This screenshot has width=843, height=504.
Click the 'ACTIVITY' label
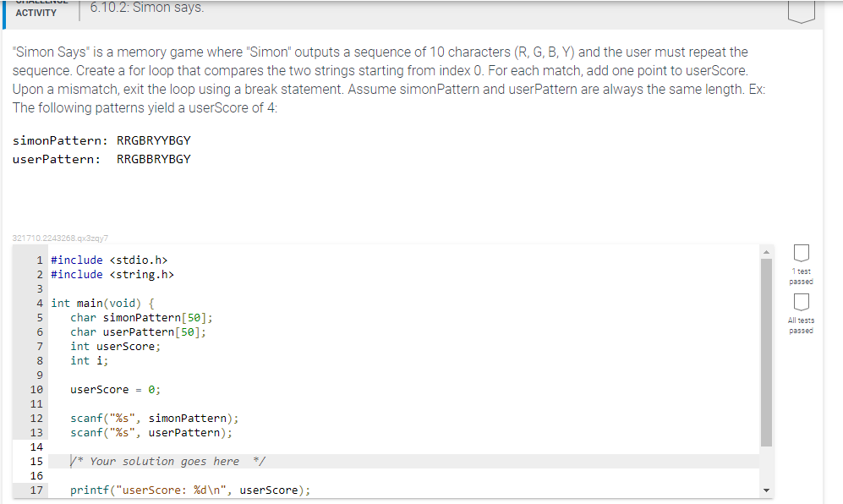tap(36, 13)
